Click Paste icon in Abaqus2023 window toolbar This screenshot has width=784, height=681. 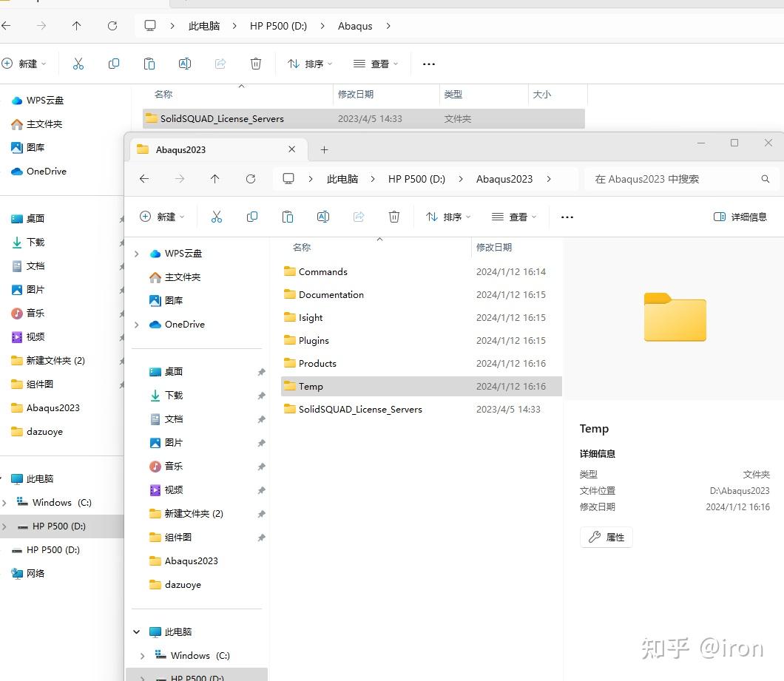[x=288, y=217]
